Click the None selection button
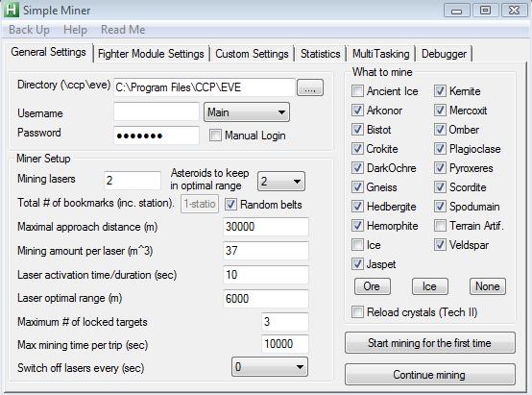 tap(487, 286)
